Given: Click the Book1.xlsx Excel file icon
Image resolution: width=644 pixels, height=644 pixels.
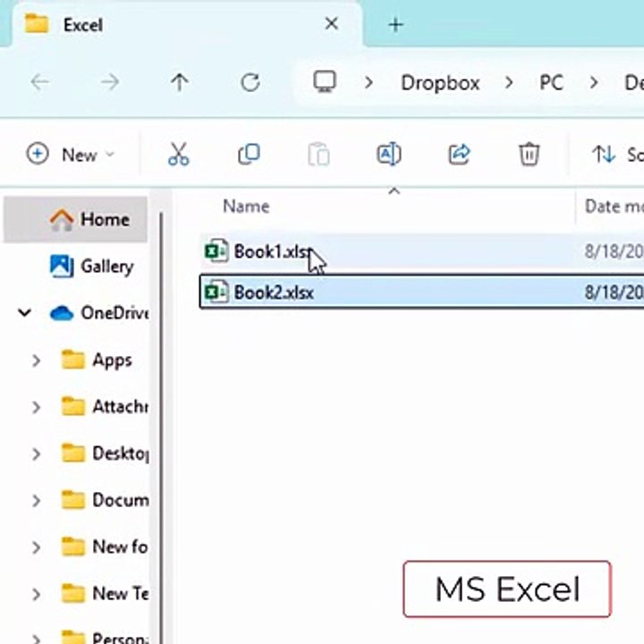Looking at the screenshot, I should click(216, 250).
